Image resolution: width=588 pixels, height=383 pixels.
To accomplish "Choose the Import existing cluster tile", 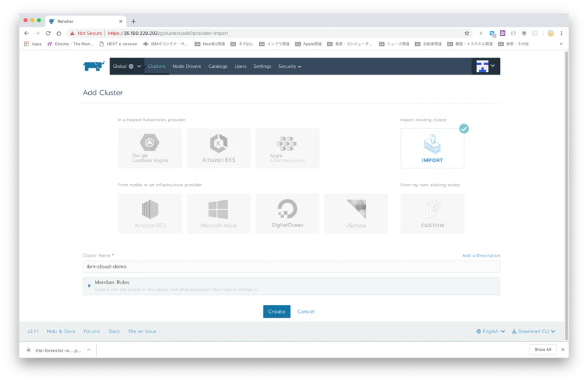I will 432,148.
